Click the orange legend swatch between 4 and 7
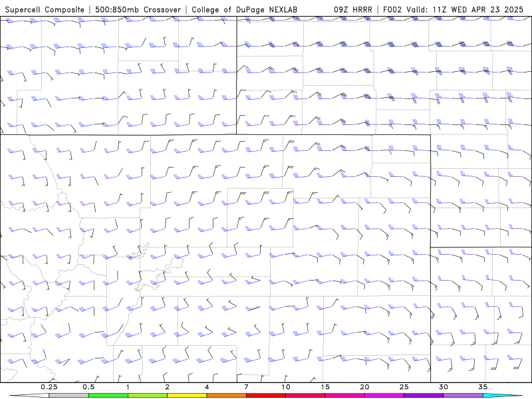The image size is (532, 399). [226, 396]
